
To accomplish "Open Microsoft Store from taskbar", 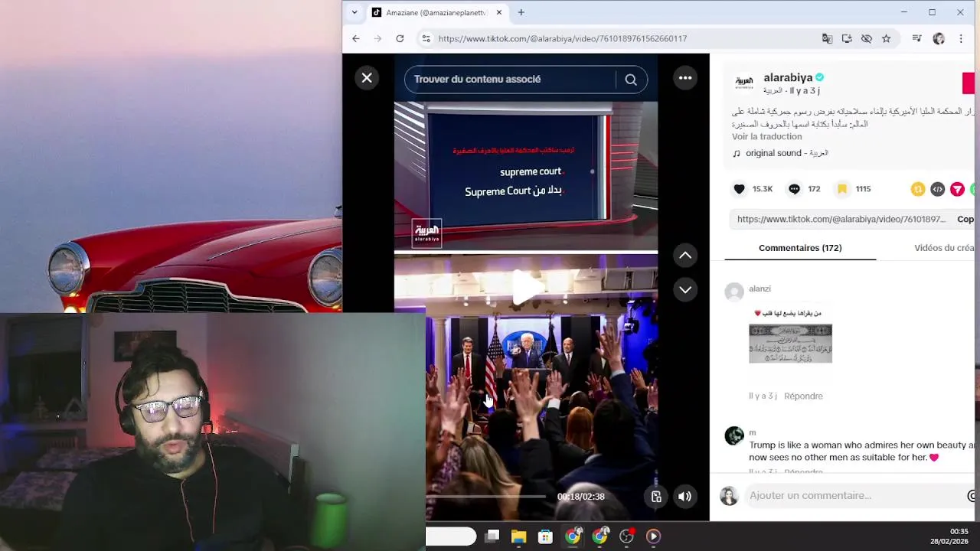I will point(545,536).
